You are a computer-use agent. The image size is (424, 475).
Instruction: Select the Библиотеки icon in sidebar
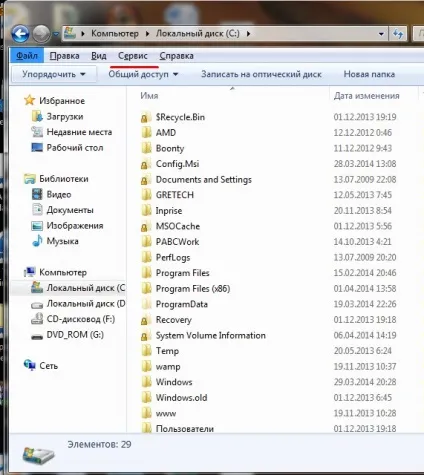point(29,179)
